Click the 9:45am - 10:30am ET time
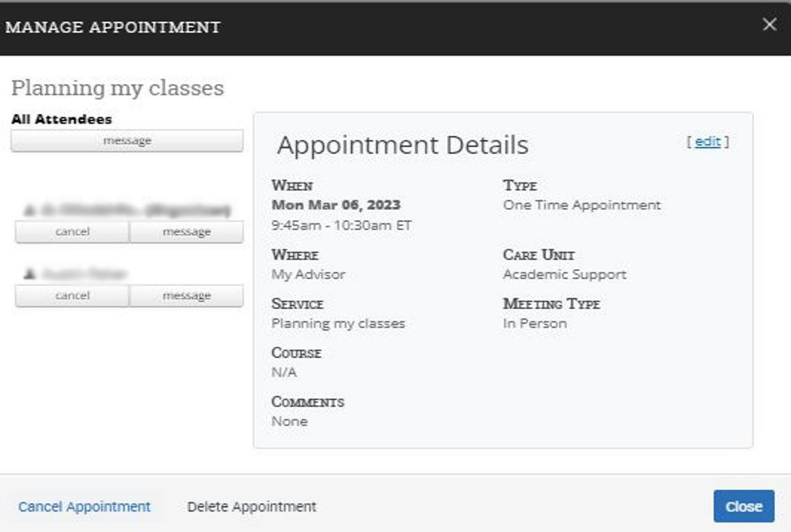 tap(341, 225)
